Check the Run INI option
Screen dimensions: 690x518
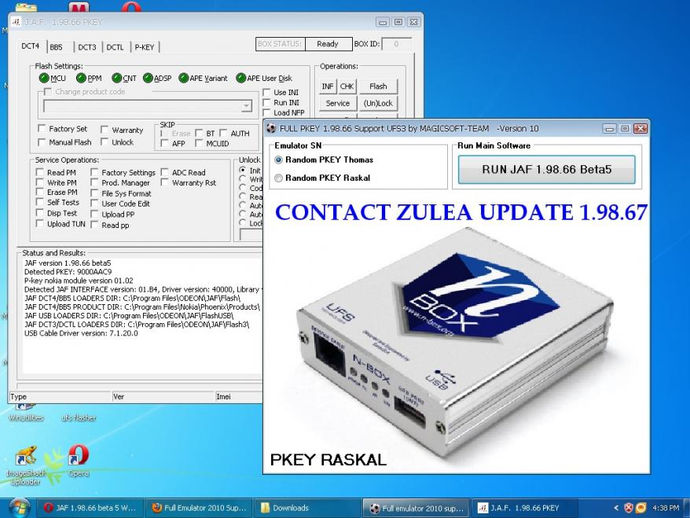click(267, 102)
